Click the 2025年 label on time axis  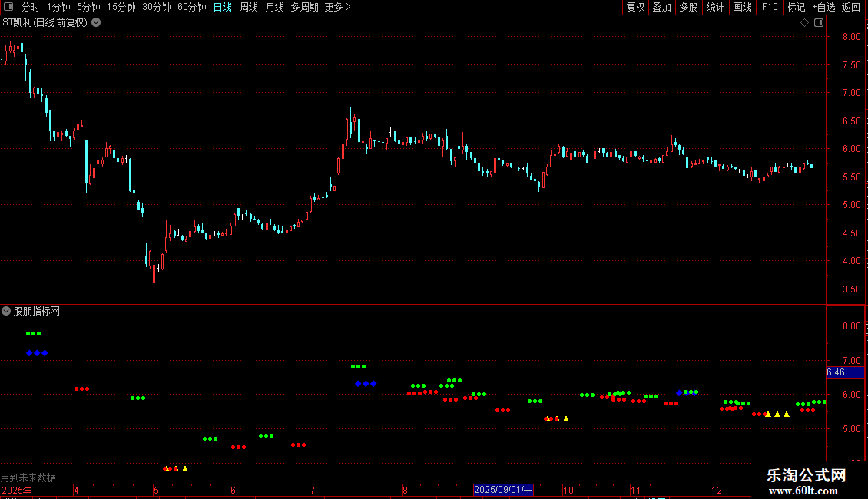(17, 490)
